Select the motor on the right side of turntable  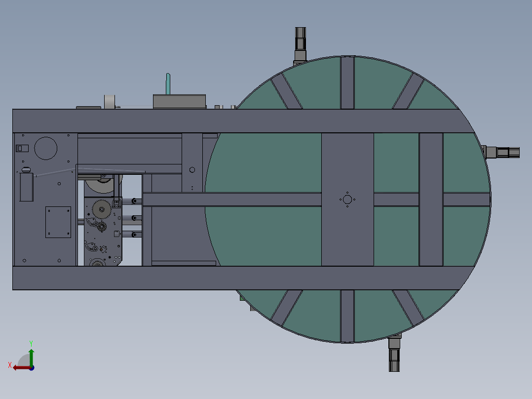click(501, 152)
